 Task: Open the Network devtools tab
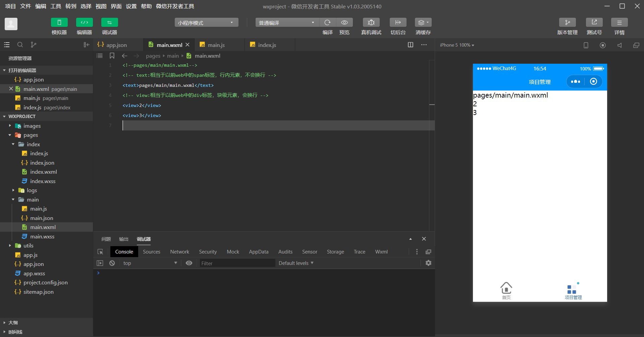click(x=180, y=252)
